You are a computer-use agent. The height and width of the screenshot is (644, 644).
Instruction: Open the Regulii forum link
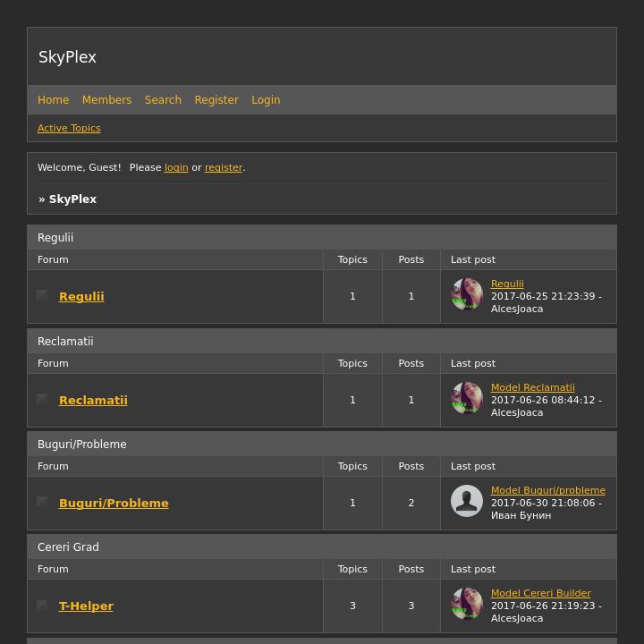coord(81,296)
